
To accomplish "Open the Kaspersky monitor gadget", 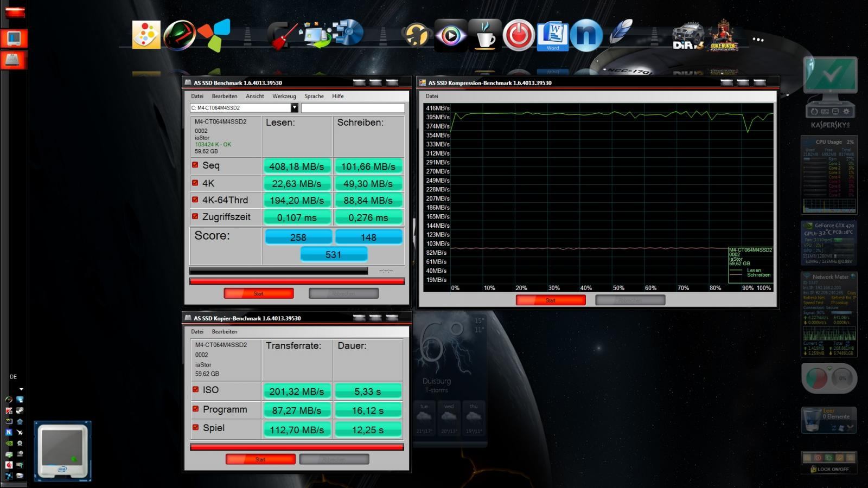I will pyautogui.click(x=830, y=87).
